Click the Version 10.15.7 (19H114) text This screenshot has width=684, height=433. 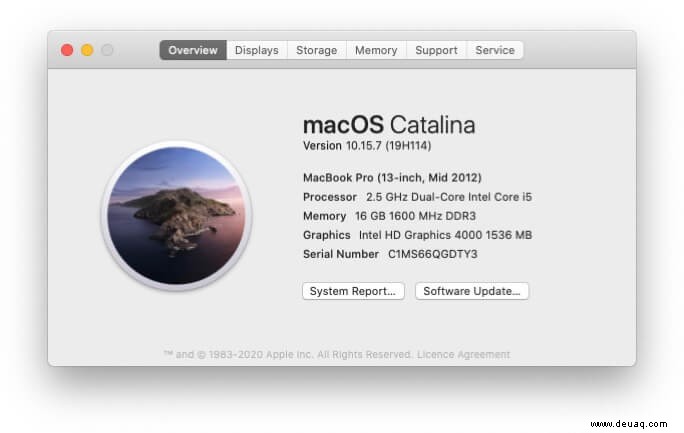[x=367, y=146]
